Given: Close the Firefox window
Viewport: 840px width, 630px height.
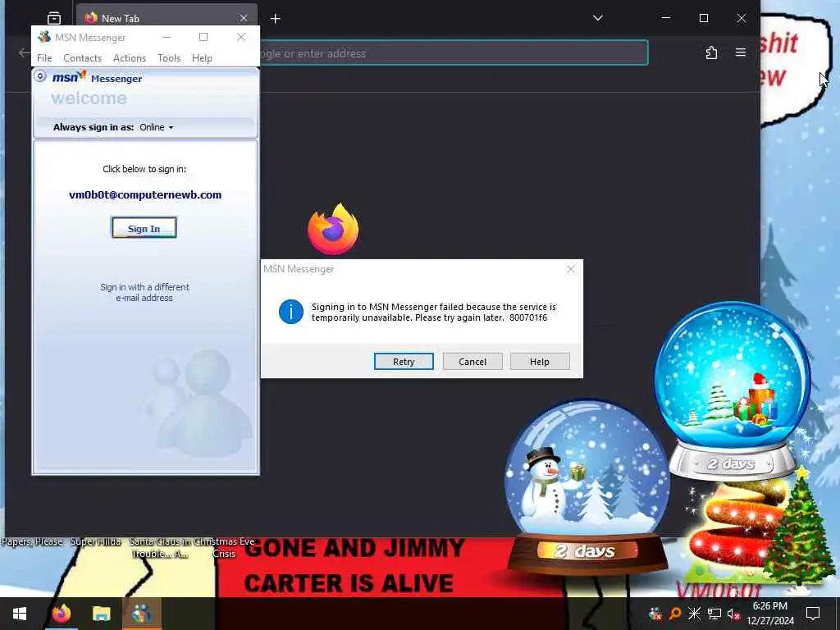Looking at the screenshot, I should pos(742,18).
